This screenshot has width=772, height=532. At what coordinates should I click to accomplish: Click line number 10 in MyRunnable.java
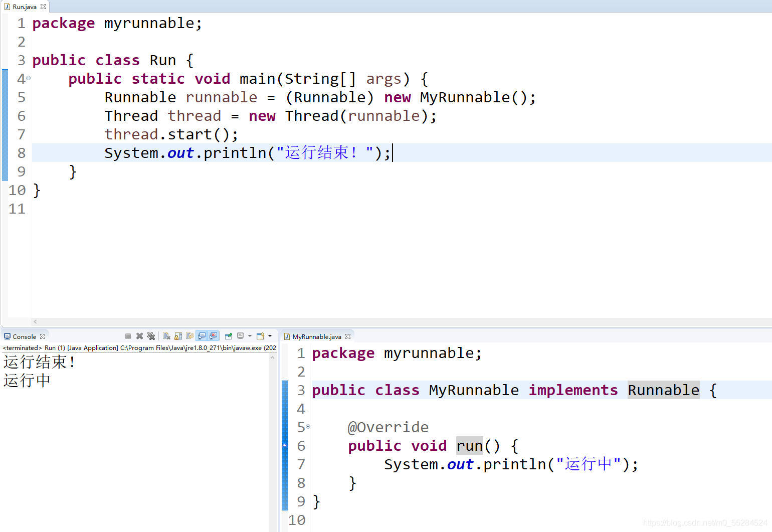click(297, 520)
